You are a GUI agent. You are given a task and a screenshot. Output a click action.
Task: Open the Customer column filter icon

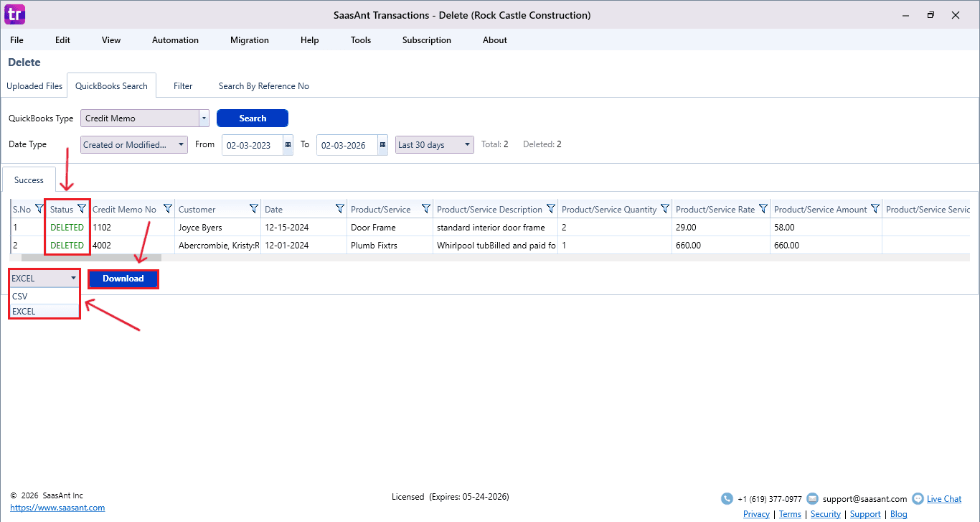pos(254,209)
